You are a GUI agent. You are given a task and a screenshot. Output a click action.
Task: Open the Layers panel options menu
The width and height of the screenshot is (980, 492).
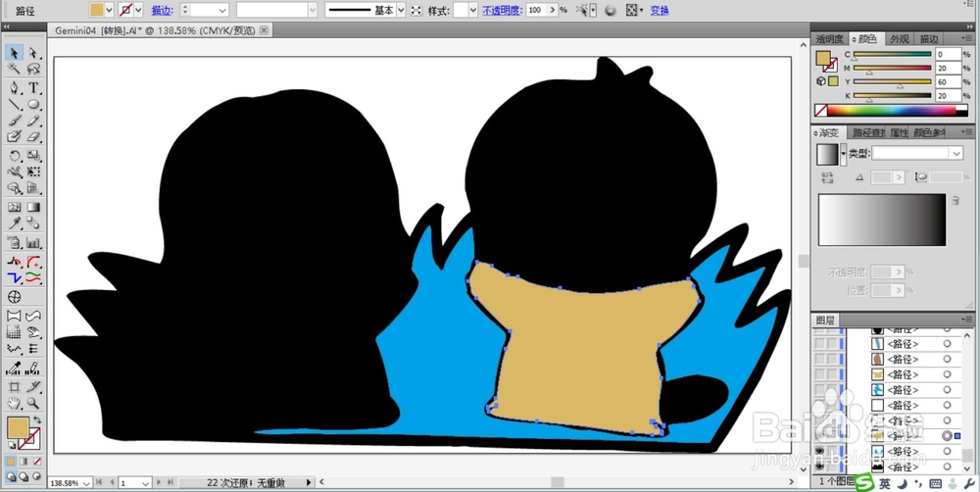coord(968,320)
